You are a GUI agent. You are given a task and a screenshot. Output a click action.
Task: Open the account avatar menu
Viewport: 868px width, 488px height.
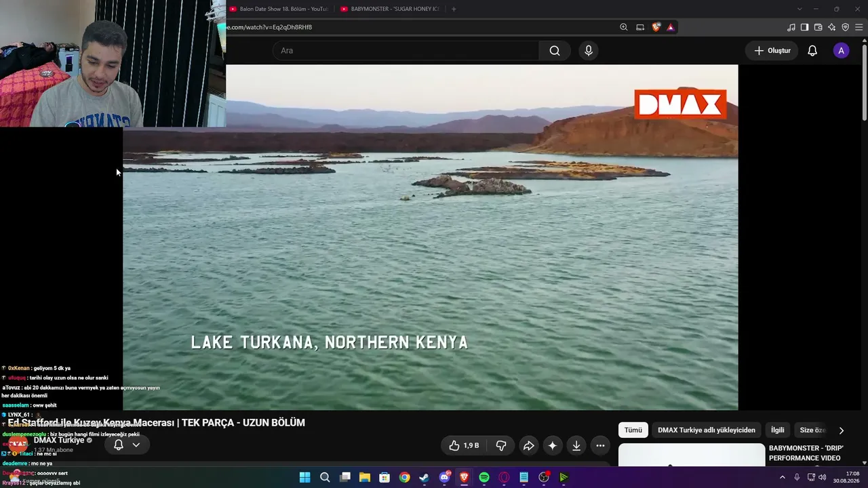click(x=841, y=51)
